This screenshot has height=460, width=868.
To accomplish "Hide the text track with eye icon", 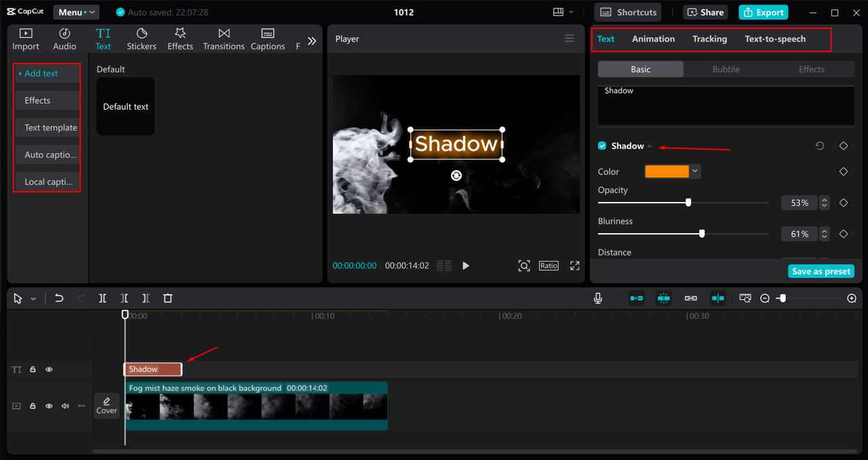I will tap(49, 370).
